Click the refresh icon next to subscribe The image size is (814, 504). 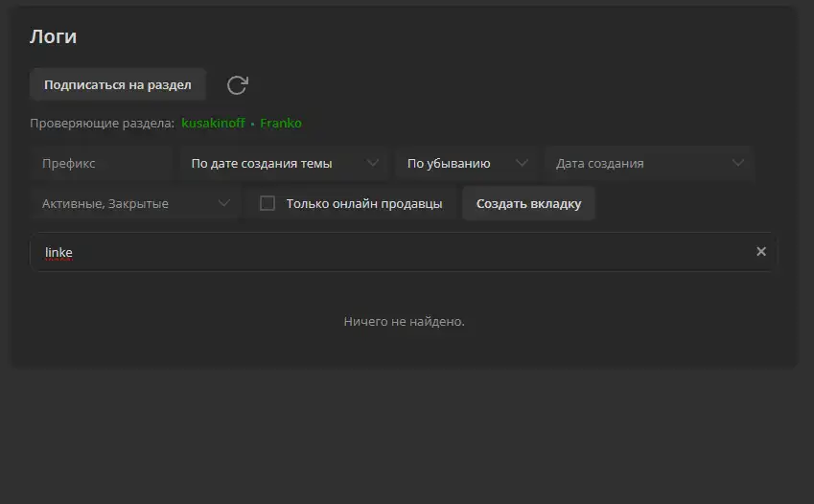[x=237, y=85]
